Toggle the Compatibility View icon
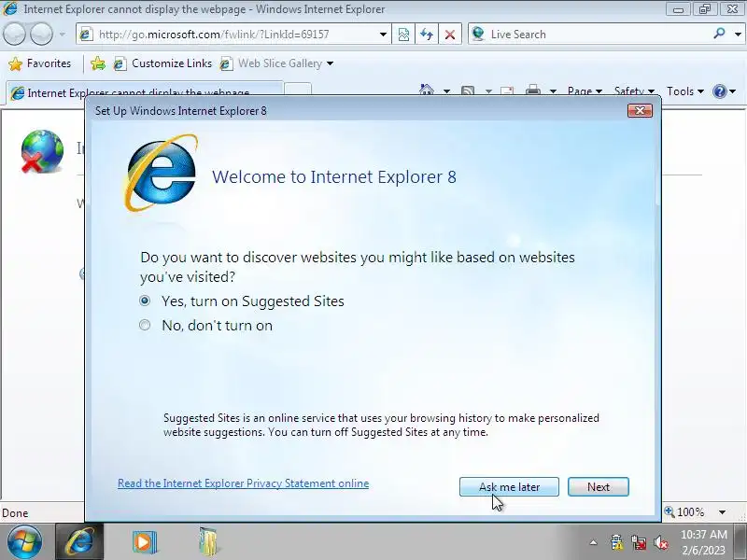Image resolution: width=747 pixels, height=560 pixels. coord(403,35)
